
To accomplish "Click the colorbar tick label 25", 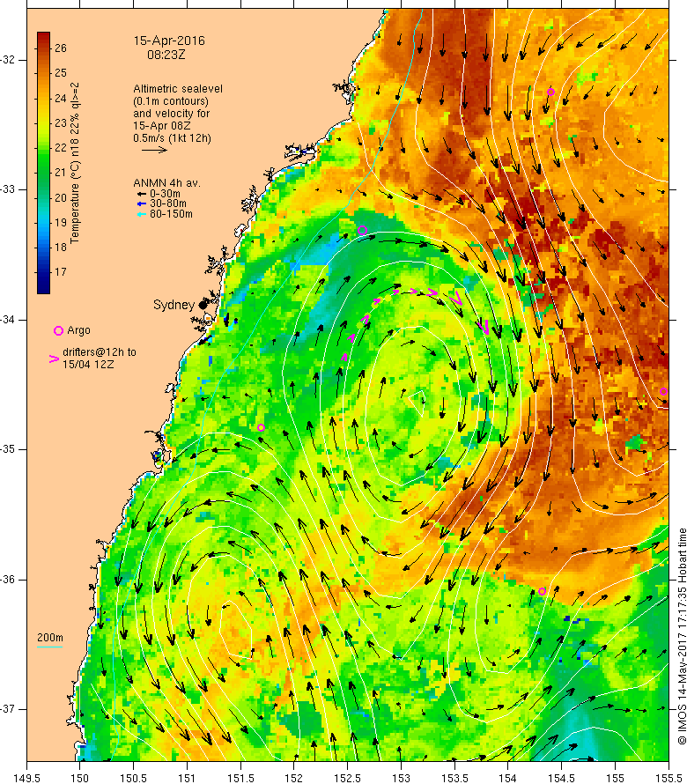I will [x=61, y=73].
